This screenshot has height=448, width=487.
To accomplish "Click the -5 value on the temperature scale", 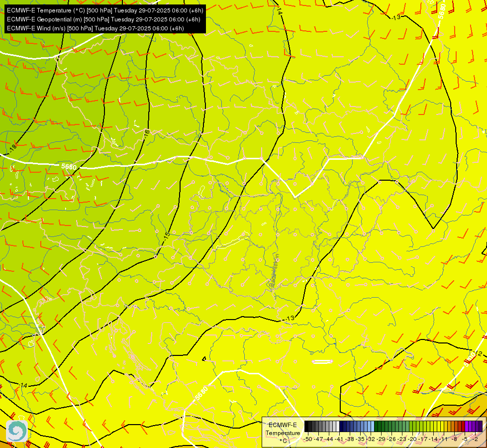I will tap(464, 439).
